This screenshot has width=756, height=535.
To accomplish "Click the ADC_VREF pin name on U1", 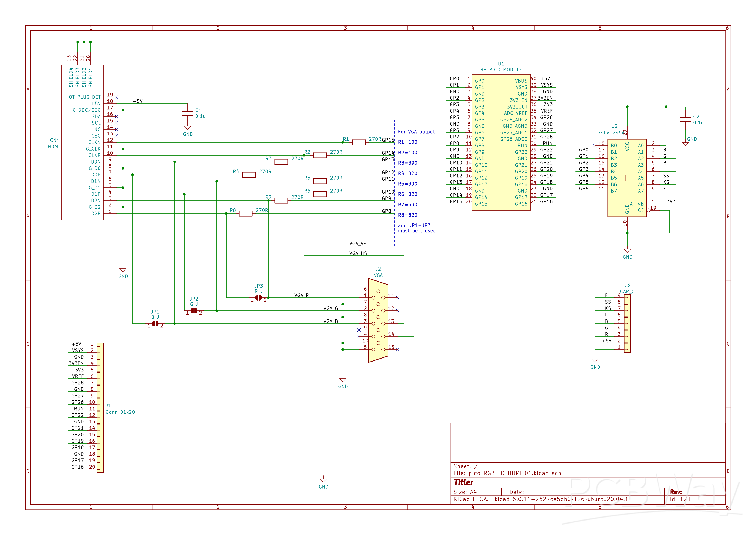I will [515, 113].
